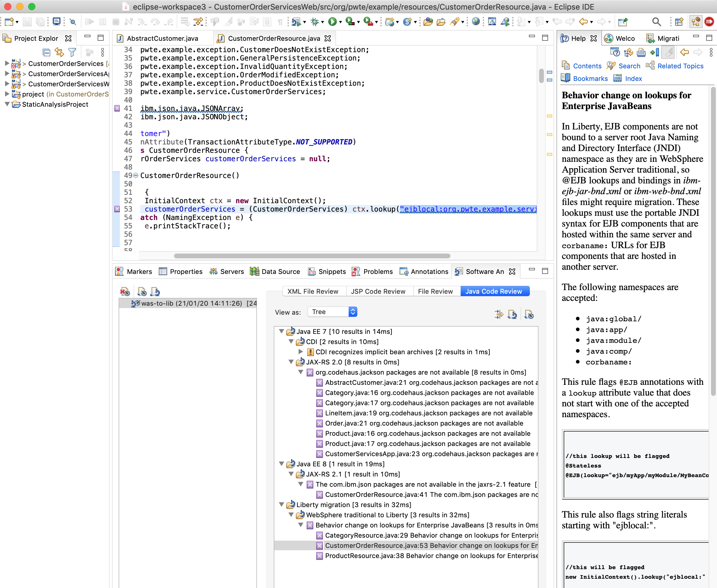Image resolution: width=717 pixels, height=588 pixels.
Task: Collapse the Java EE 7 results node
Action: click(x=281, y=331)
